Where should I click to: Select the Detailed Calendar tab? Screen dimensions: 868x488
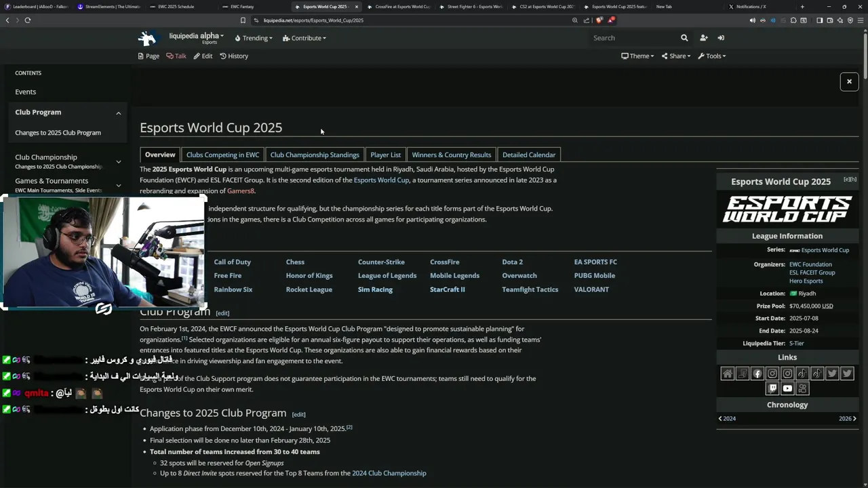click(529, 155)
